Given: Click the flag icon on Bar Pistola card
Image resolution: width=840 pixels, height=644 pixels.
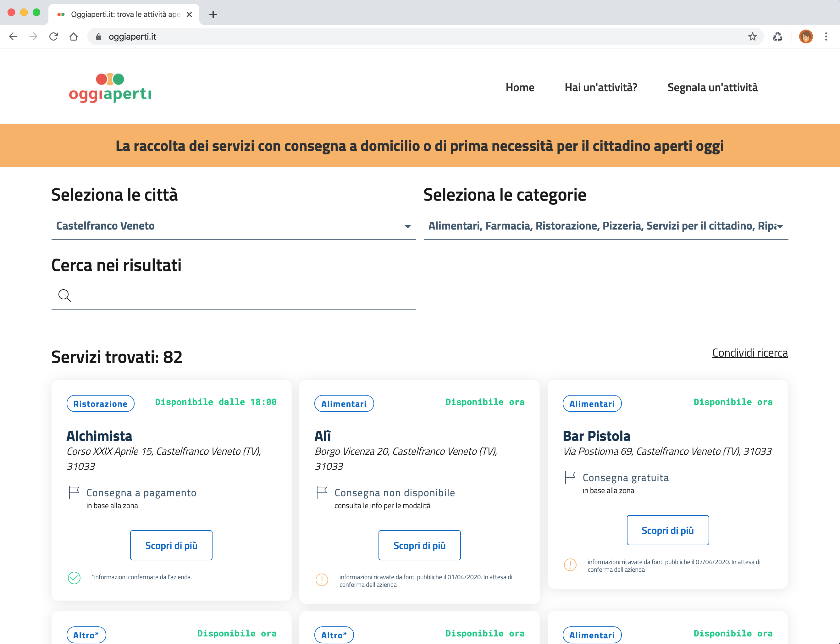Looking at the screenshot, I should [x=570, y=477].
